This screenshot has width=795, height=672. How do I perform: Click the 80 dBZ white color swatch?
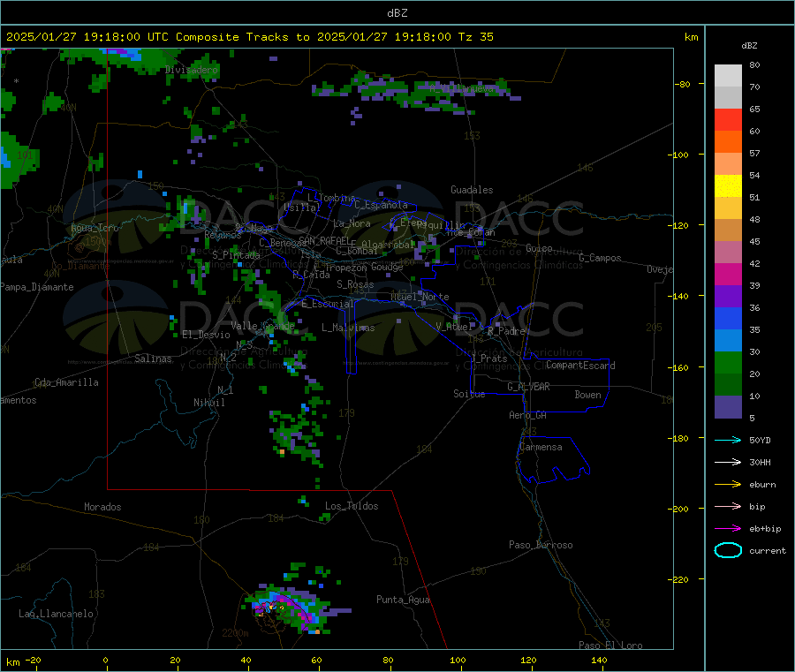click(x=728, y=76)
